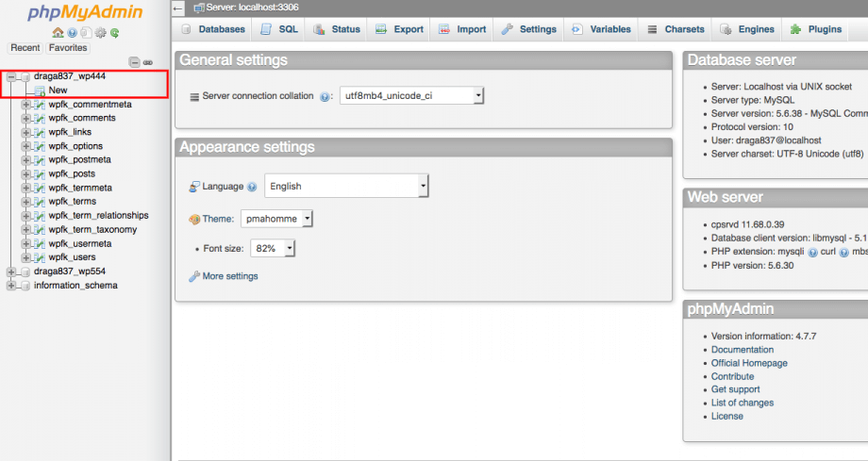Viewport: 868px width, 461px height.
Task: Select wpfk_term_relationships table in tree
Action: (x=98, y=216)
